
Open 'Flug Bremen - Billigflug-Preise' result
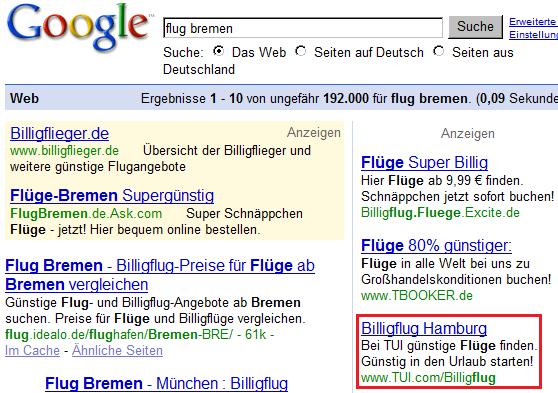pyautogui.click(x=160, y=275)
